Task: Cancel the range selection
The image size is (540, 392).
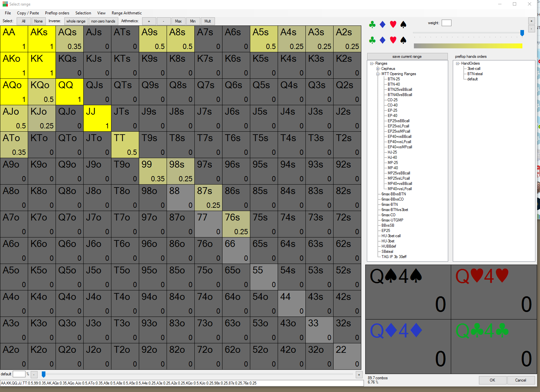Action: [x=521, y=380]
